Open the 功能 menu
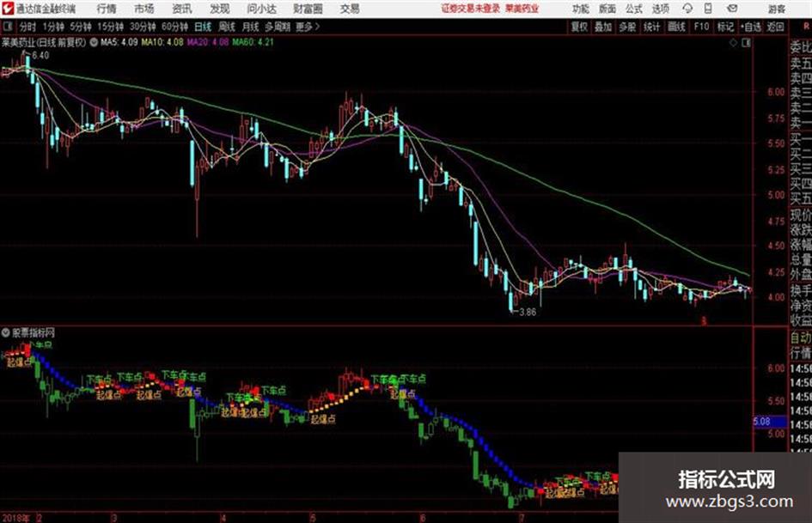 581,9
